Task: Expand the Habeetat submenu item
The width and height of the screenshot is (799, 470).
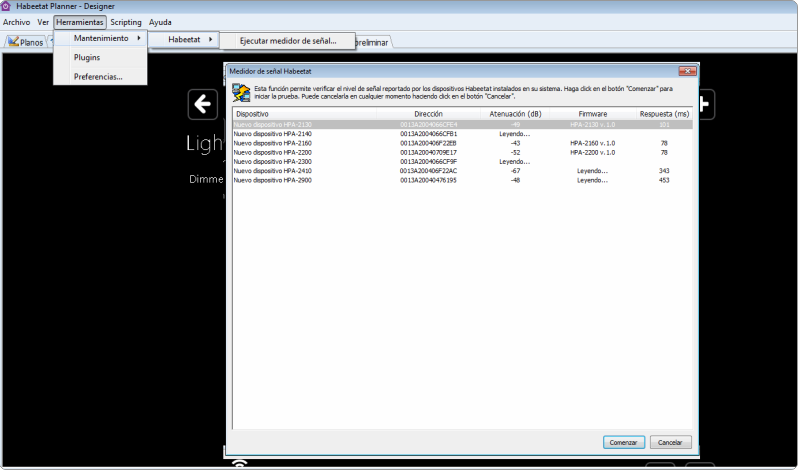Action: 184,39
